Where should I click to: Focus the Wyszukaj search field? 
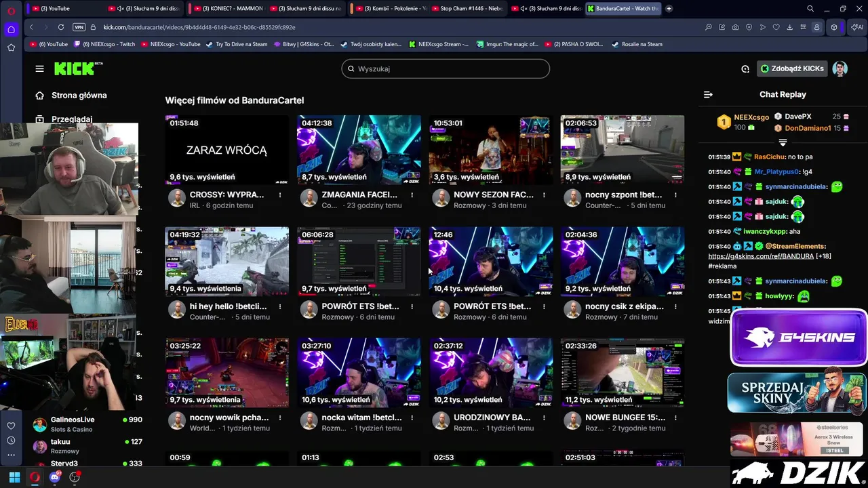tap(446, 68)
